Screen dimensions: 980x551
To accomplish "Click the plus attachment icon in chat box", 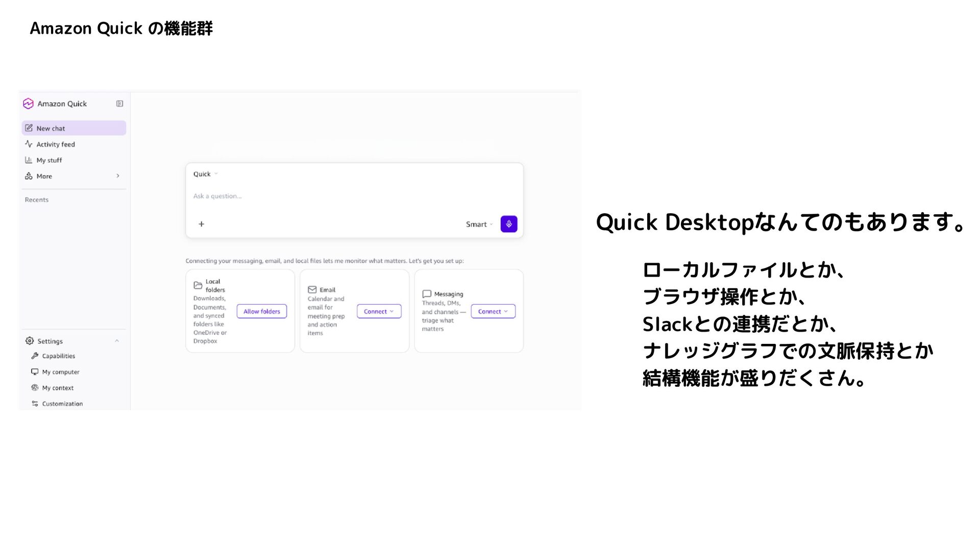I will pyautogui.click(x=202, y=224).
